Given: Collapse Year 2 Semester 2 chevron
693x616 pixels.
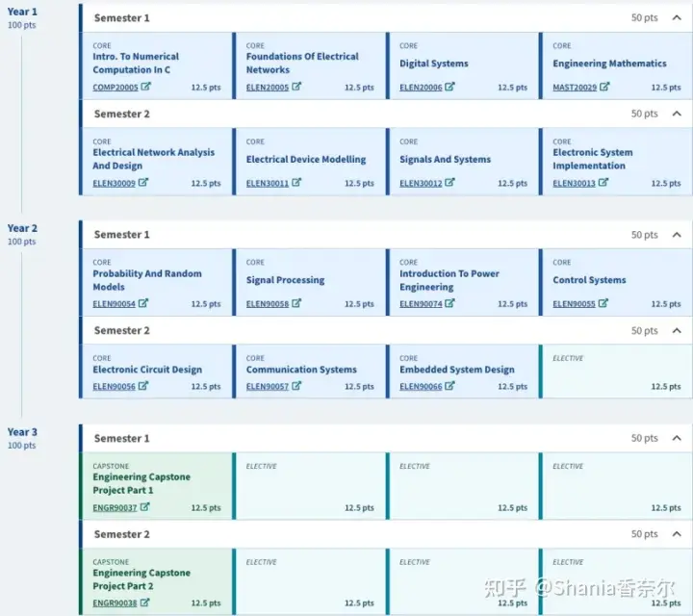Looking at the screenshot, I should pos(677,330).
